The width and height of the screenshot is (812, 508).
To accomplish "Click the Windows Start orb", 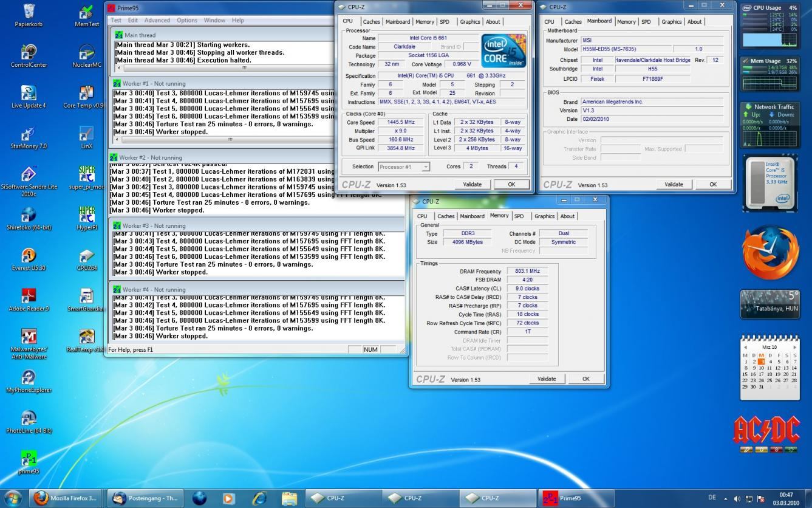I will coord(13,498).
